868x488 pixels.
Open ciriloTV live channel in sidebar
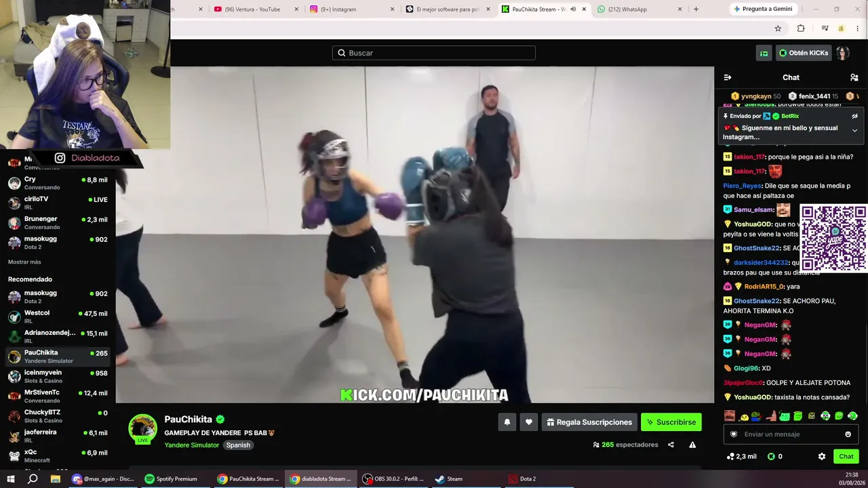[58, 203]
